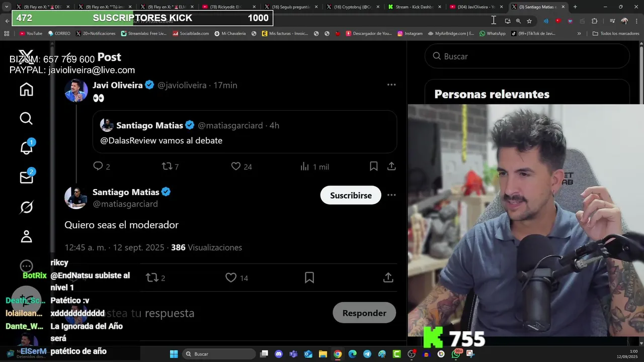Open the bookmarks apps grid icon

click(7, 34)
